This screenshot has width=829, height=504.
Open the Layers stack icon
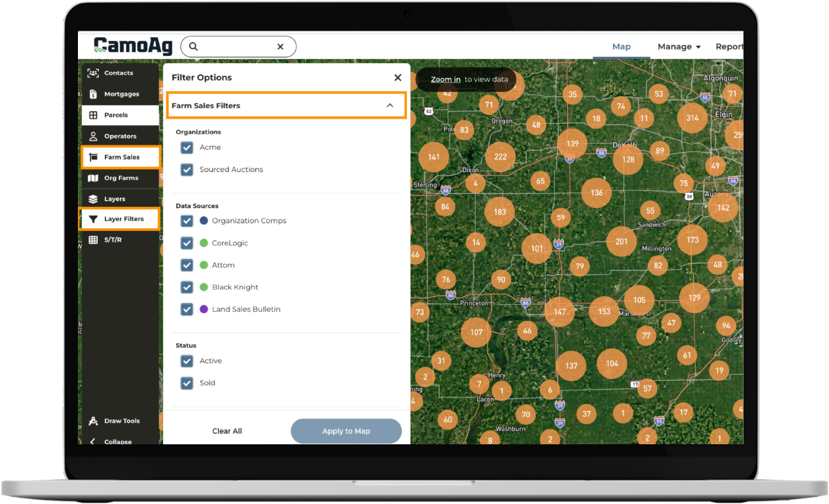[x=93, y=199]
